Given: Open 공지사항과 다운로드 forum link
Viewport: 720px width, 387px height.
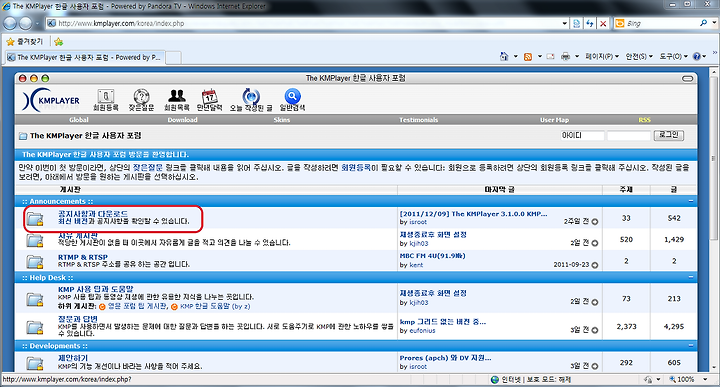Looking at the screenshot, I should click(x=93, y=214).
